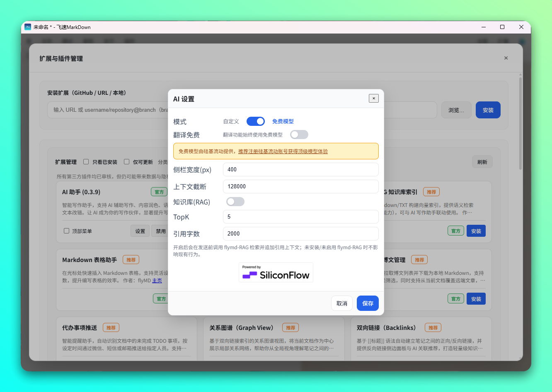Close the extension manager panel
The width and height of the screenshot is (552, 392).
tap(506, 58)
